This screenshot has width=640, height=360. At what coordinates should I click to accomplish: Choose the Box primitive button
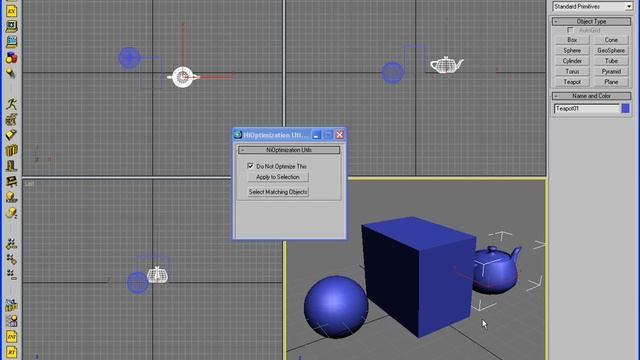(x=572, y=40)
